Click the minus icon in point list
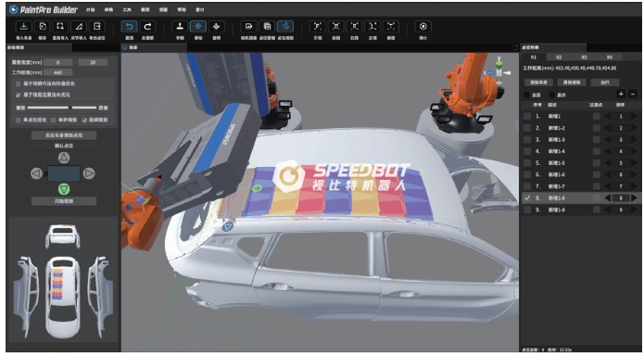The height and width of the screenshot is (357, 644). coord(633,94)
